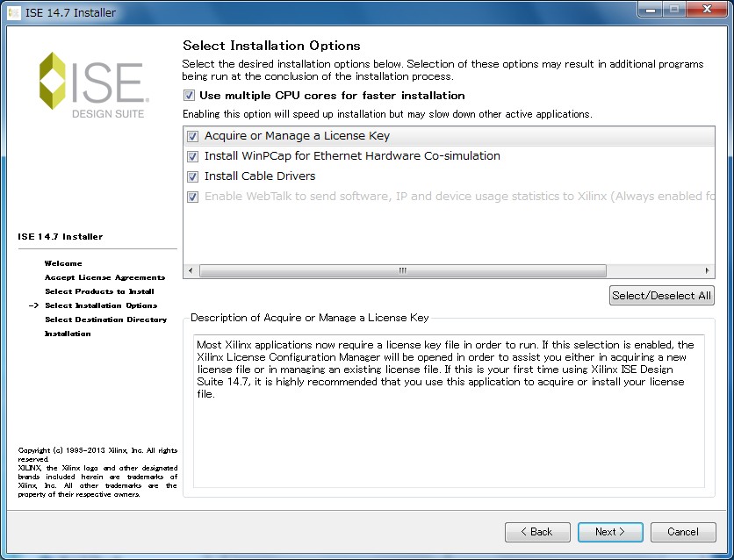The width and height of the screenshot is (734, 560).
Task: Click the Select Installation Options heading
Action: (271, 46)
